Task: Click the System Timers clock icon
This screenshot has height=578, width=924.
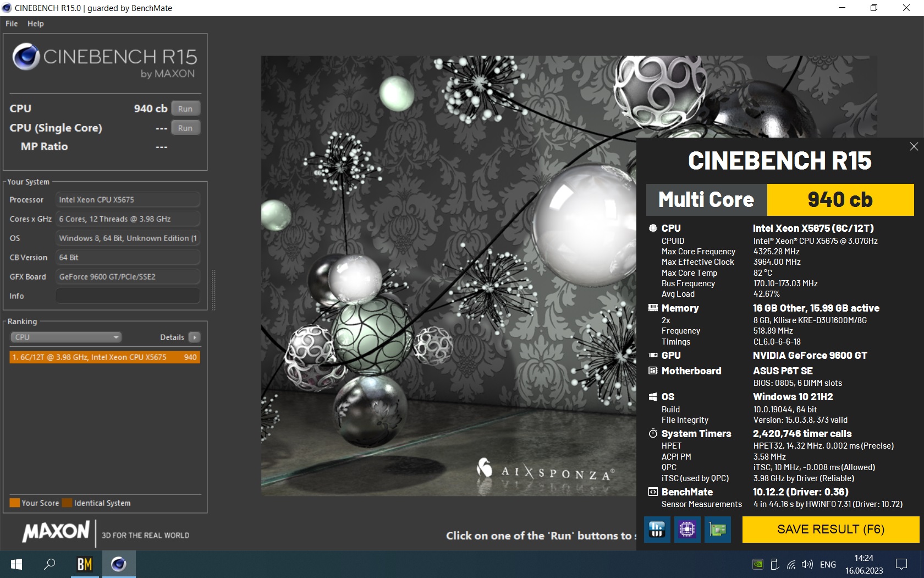Action: point(653,433)
